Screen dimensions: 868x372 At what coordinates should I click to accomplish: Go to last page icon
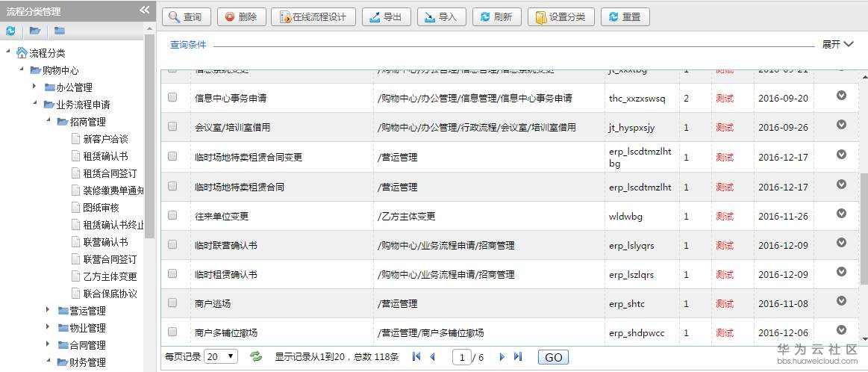pos(518,356)
